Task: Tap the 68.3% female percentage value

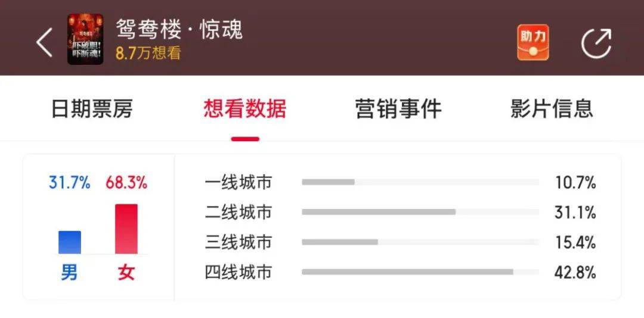Action: [x=126, y=183]
